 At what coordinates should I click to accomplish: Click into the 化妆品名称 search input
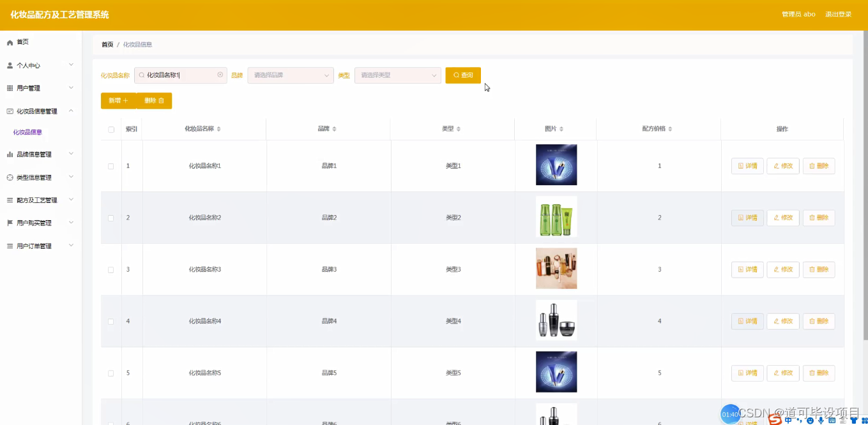click(181, 75)
